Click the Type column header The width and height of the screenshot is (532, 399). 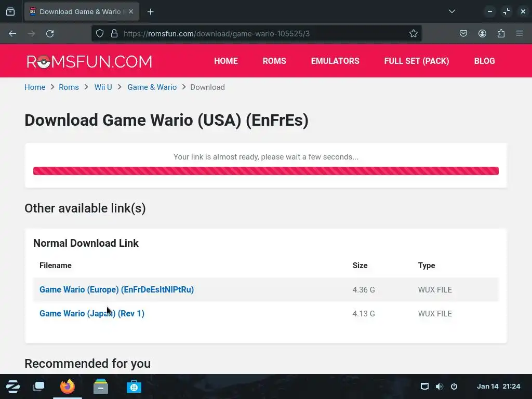click(x=427, y=265)
